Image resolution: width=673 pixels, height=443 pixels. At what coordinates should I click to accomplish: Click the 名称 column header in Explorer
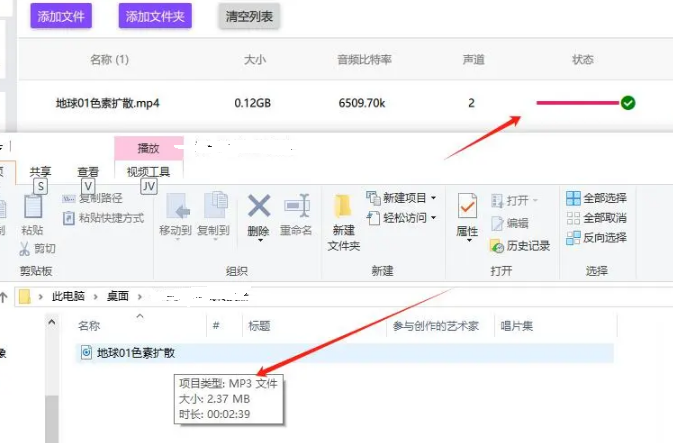click(89, 326)
